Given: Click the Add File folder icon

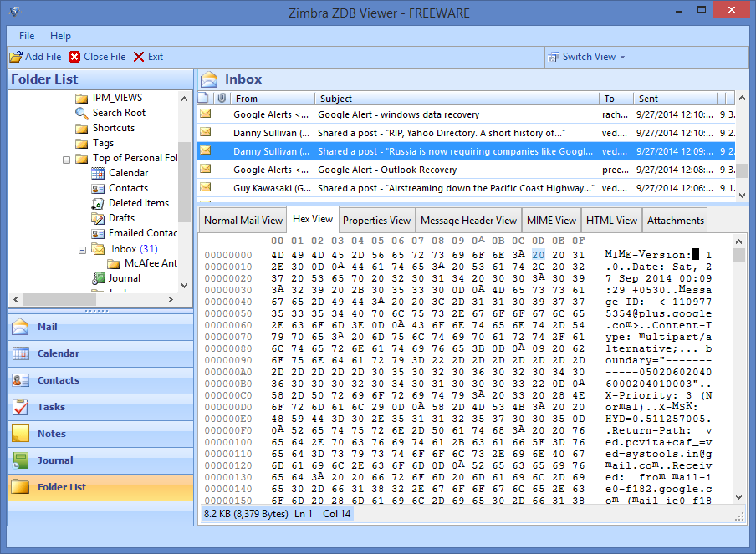Looking at the screenshot, I should click(x=16, y=57).
